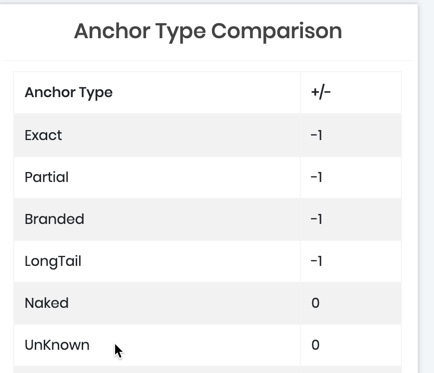Select the Anchor Type column header

pos(69,92)
